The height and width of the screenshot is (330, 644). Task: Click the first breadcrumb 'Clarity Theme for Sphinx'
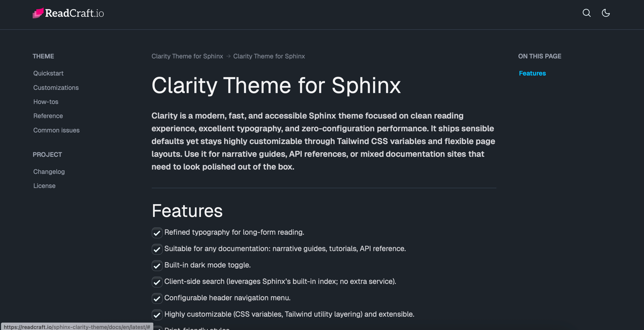pos(187,56)
